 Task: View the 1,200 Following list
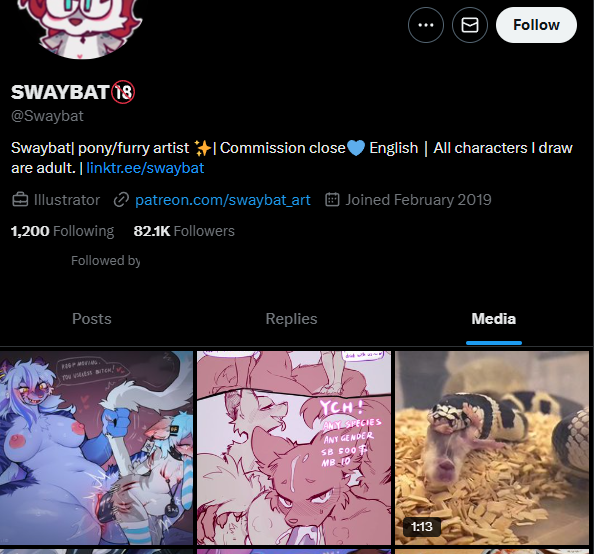pos(63,231)
